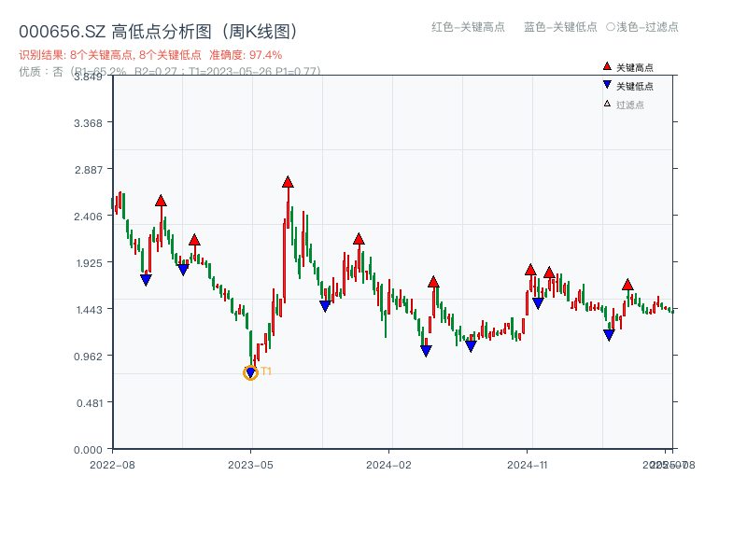Click the second red key-high triangle just after 2024-11
The image size is (747, 560).
[x=549, y=273]
